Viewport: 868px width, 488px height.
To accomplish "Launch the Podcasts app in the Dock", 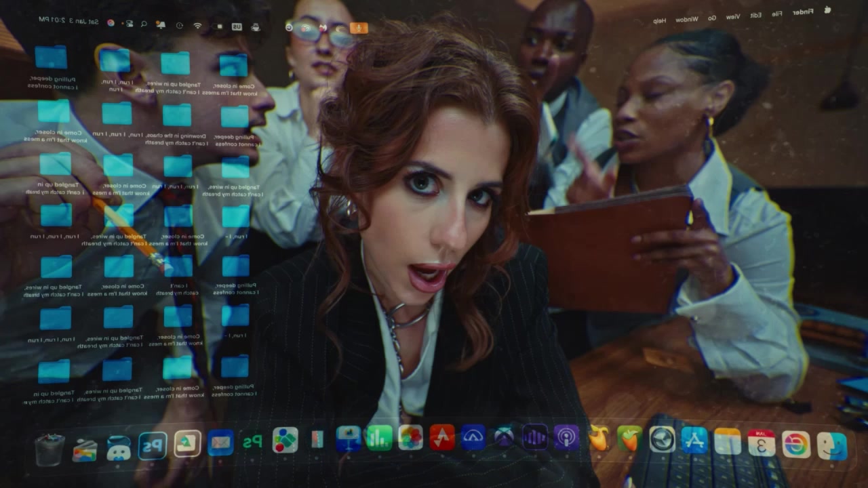I will 566,438.
